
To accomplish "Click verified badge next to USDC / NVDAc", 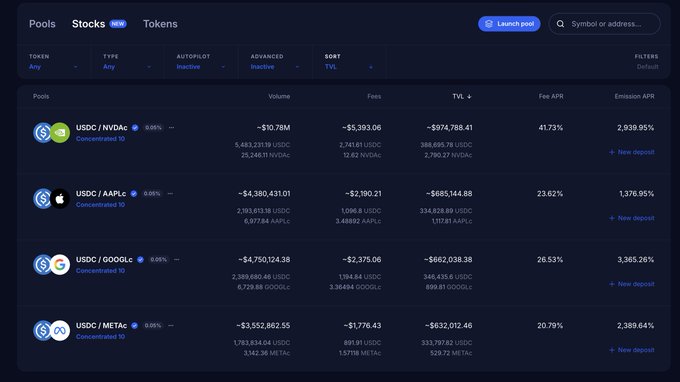I will (135, 127).
